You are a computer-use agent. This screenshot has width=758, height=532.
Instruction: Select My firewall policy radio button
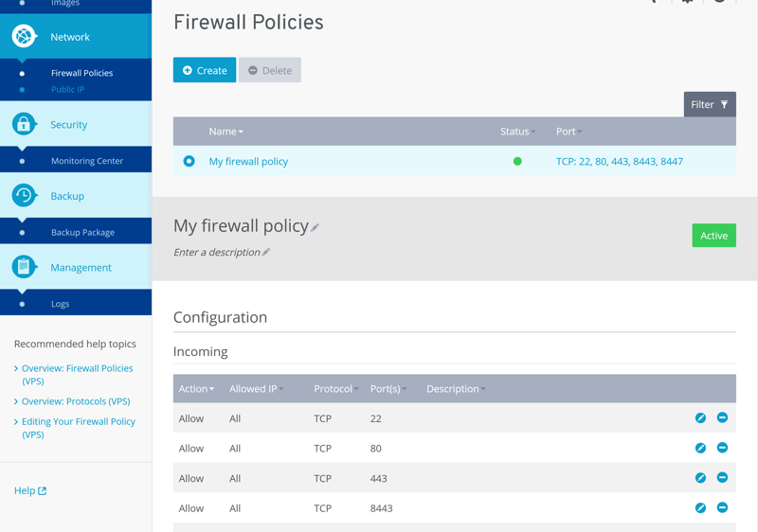pos(189,161)
